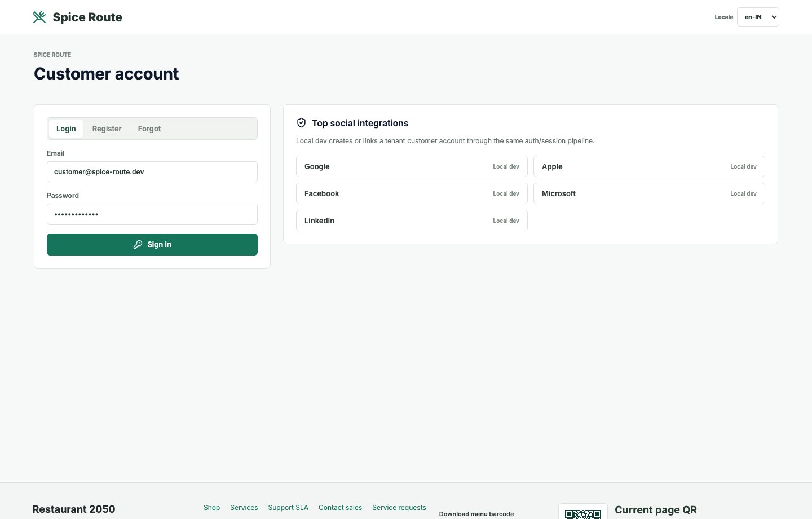
Task: Focus the Email input field
Action: [x=152, y=172]
